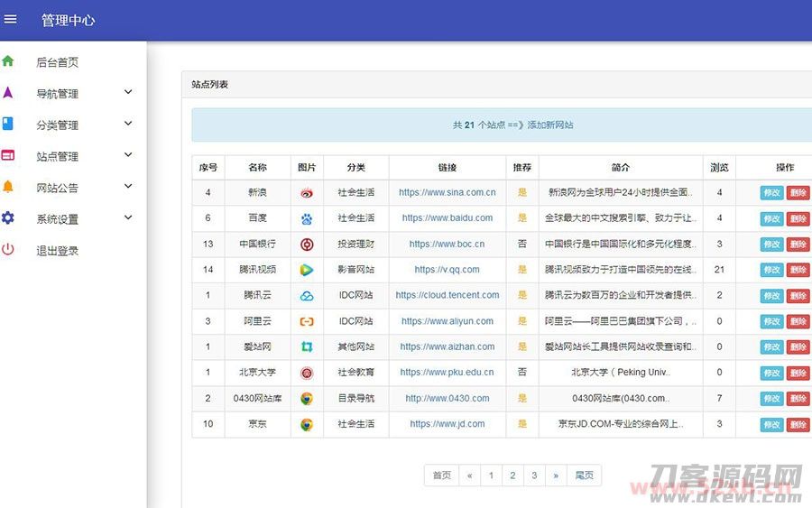Open the 后台首页 menu item
Screen dimensions: 812x508
click(58, 62)
